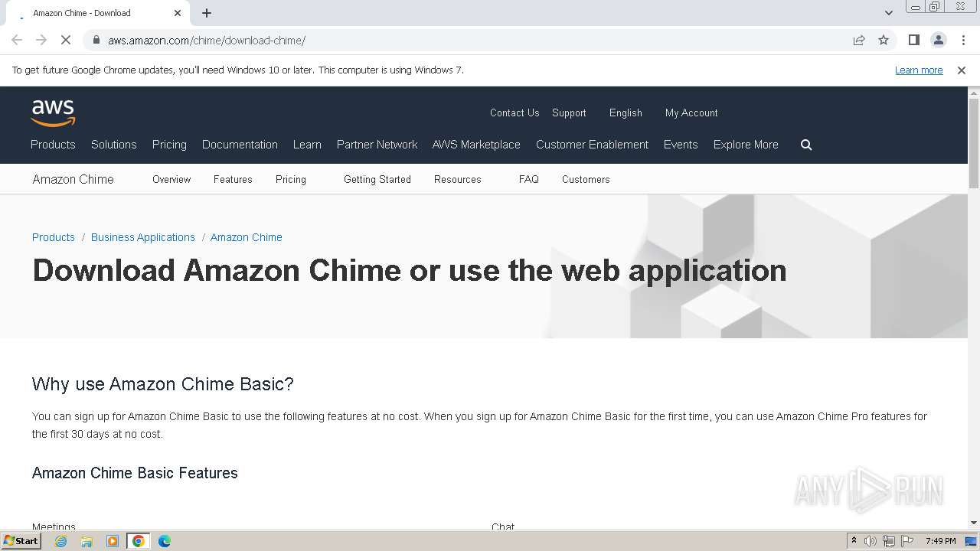Click the page vertical scrollbar thumb
Screen dimensions: 980x551
pyautogui.click(x=974, y=143)
